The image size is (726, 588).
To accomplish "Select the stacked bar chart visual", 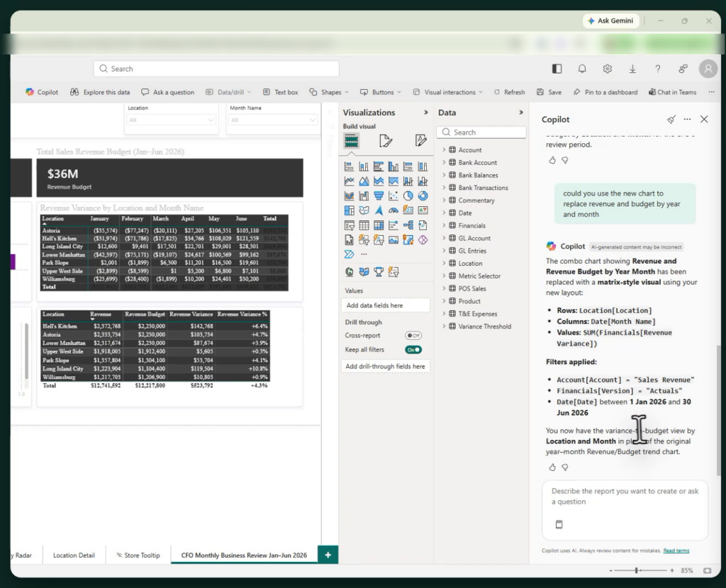I will point(349,166).
